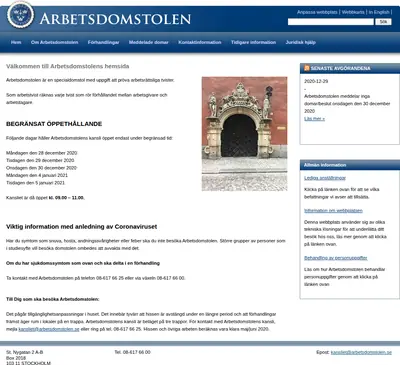Click footer address St. Nygatan 2 A-B

click(x=25, y=352)
